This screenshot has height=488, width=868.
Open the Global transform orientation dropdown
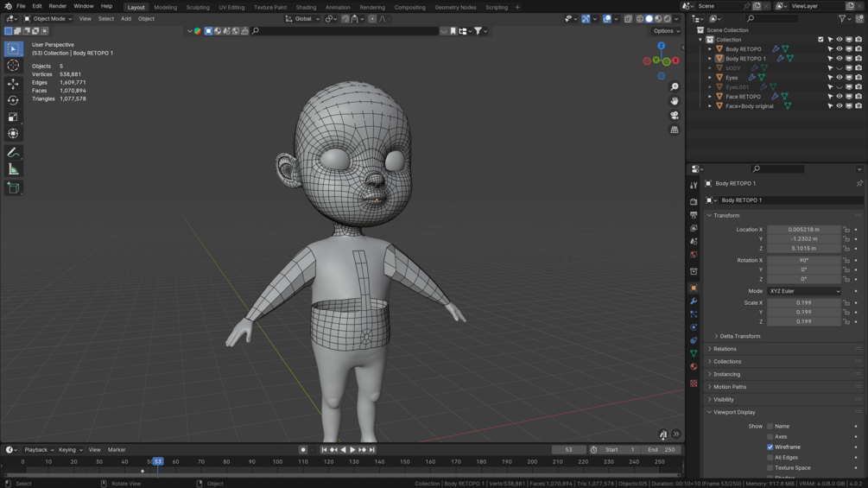click(x=302, y=19)
